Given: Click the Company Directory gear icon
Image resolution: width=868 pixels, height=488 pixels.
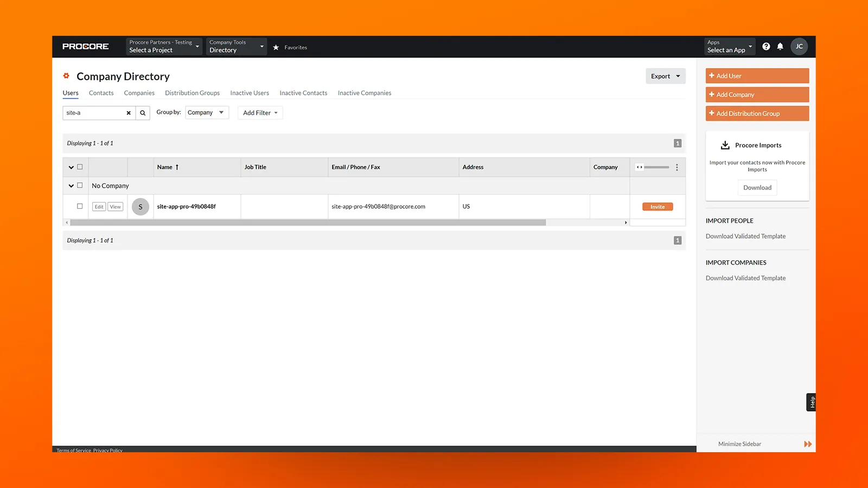Looking at the screenshot, I should pyautogui.click(x=66, y=76).
